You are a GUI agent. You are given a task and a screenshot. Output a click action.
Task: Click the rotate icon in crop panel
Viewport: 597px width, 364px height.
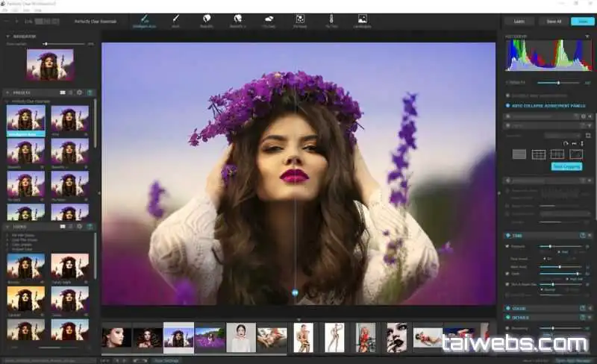(x=566, y=143)
